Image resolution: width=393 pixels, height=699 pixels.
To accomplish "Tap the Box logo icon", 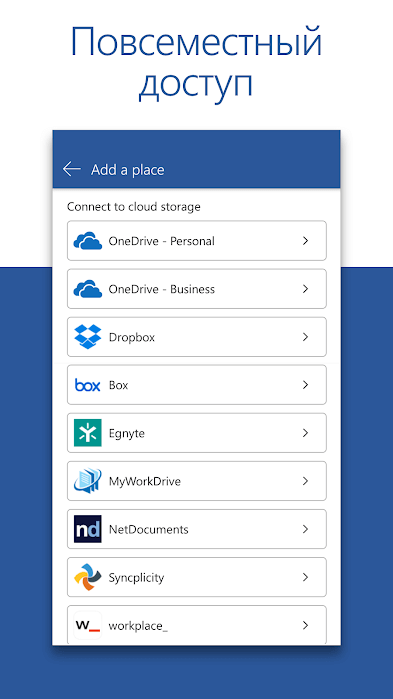I will tap(87, 385).
